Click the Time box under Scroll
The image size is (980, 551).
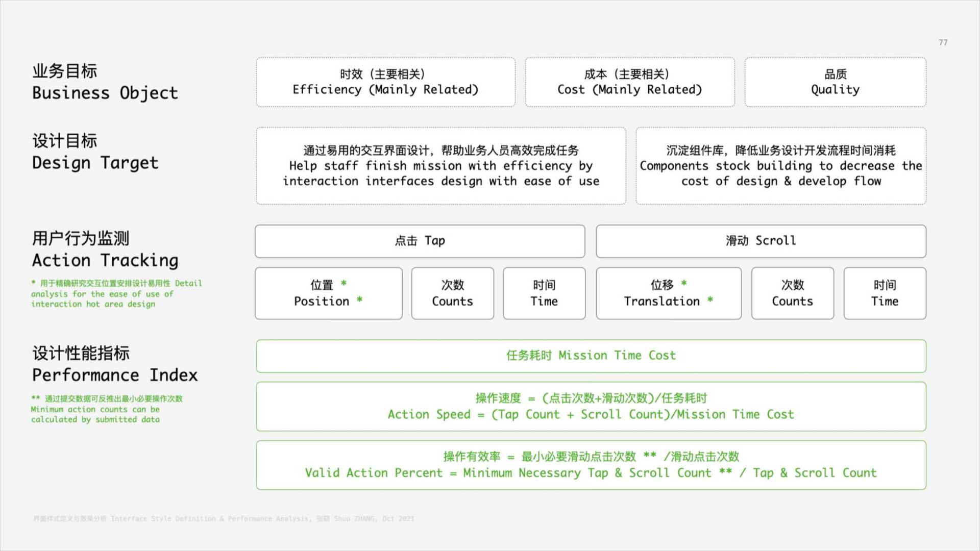tap(884, 293)
